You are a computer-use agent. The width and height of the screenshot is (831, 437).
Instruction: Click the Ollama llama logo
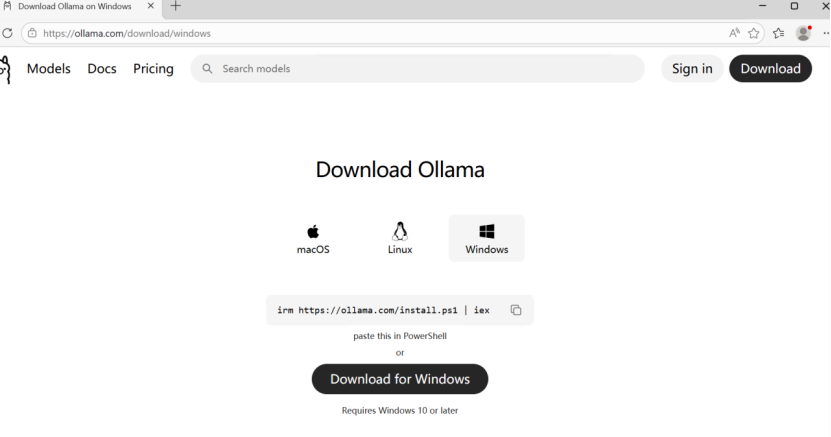pos(5,69)
